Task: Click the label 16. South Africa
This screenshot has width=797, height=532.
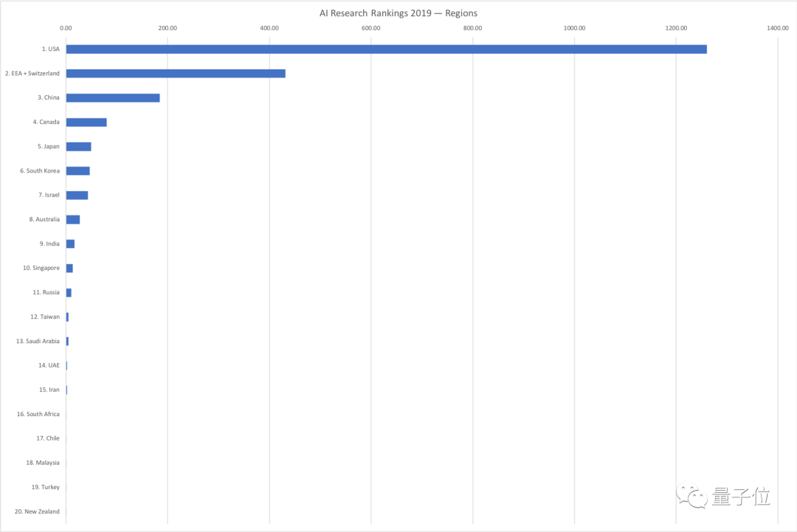Action: 38,414
